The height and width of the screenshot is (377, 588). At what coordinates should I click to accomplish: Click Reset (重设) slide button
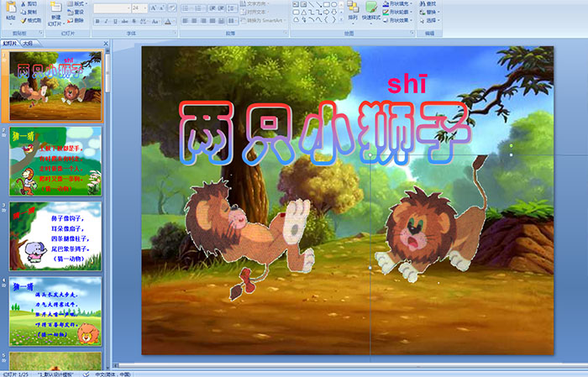[x=76, y=12]
